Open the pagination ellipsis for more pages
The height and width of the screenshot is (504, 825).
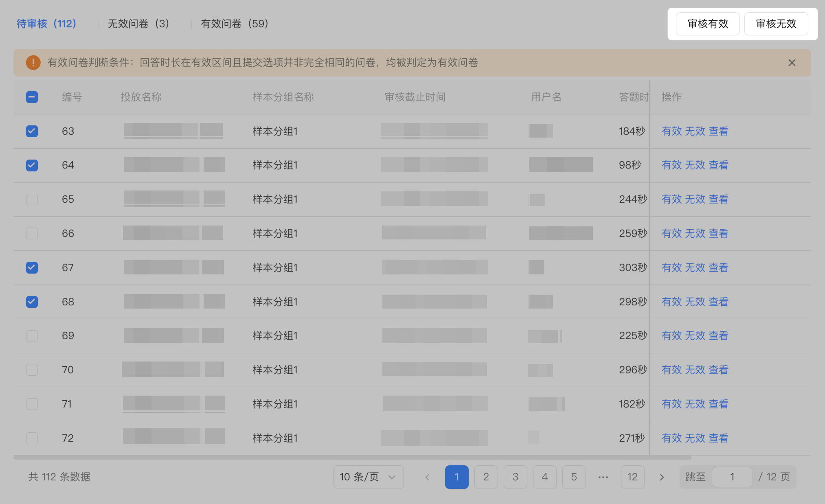click(603, 477)
